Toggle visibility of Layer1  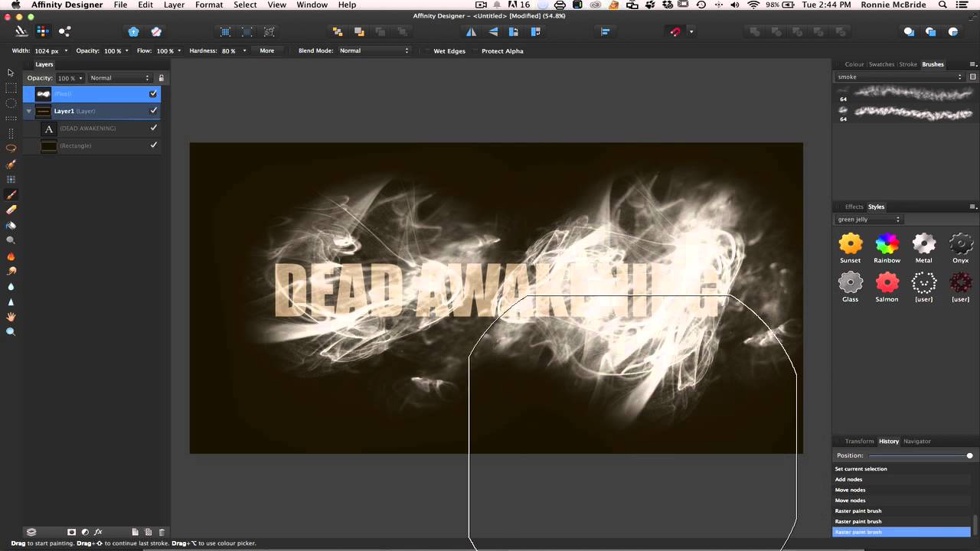click(153, 110)
